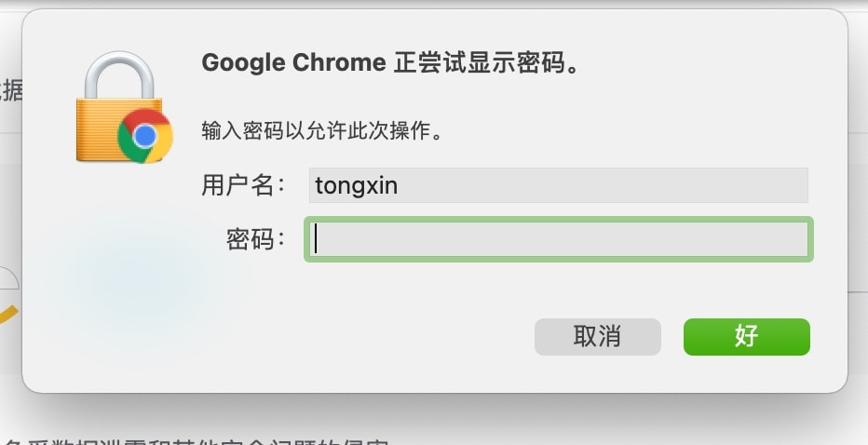
Task: Focus the 密码 password input field
Action: point(559,239)
